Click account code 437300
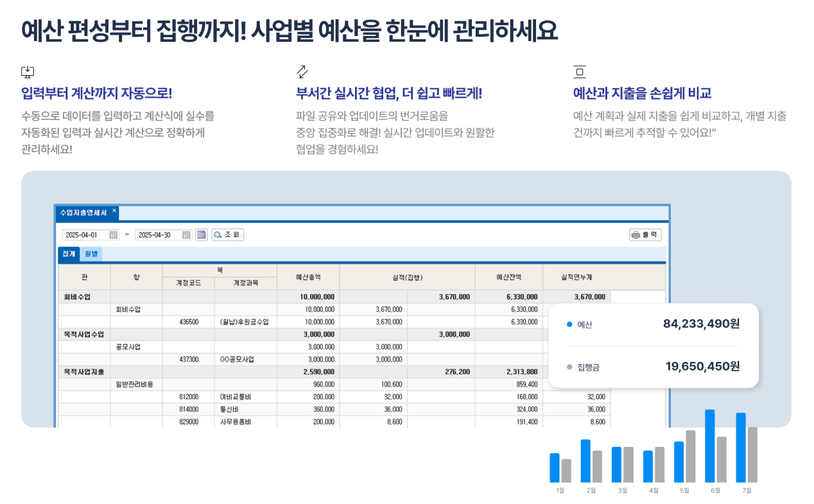This screenshot has width=814, height=504. coord(189,360)
